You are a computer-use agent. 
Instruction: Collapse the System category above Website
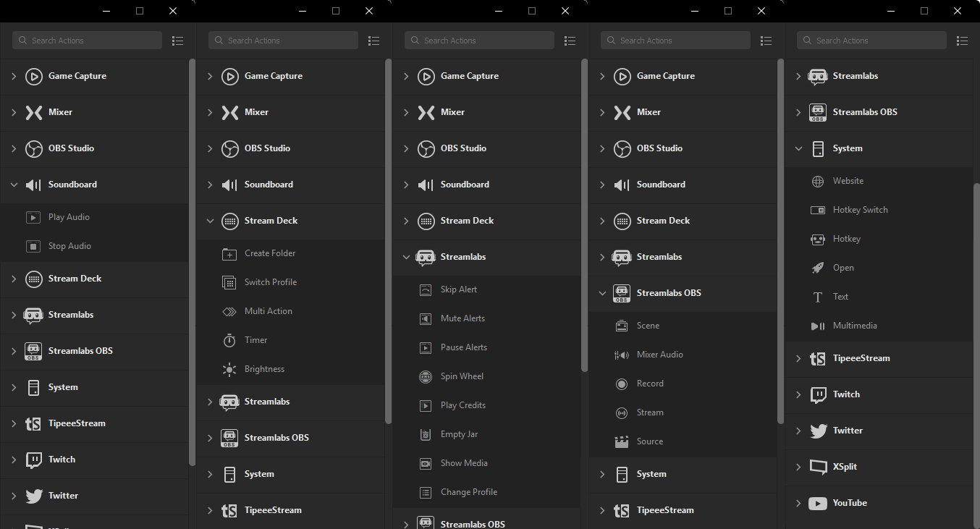(x=798, y=148)
